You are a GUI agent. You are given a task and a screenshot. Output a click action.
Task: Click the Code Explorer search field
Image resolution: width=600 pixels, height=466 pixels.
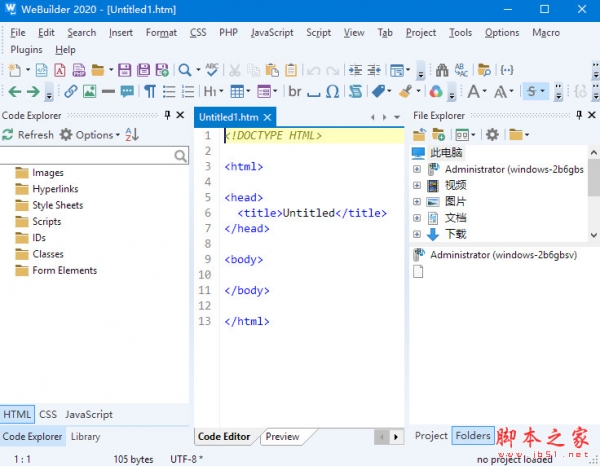[88, 155]
